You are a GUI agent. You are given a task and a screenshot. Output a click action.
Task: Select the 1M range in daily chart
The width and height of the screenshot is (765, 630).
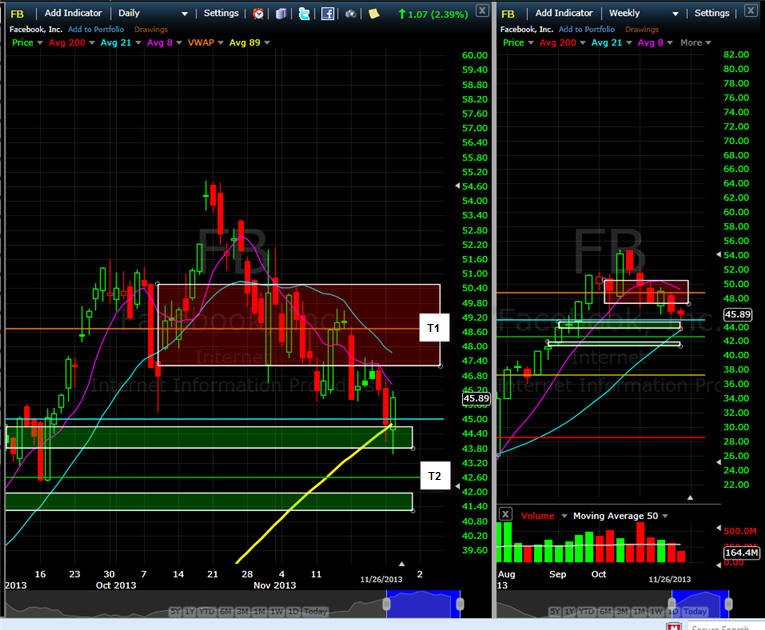coord(260,611)
